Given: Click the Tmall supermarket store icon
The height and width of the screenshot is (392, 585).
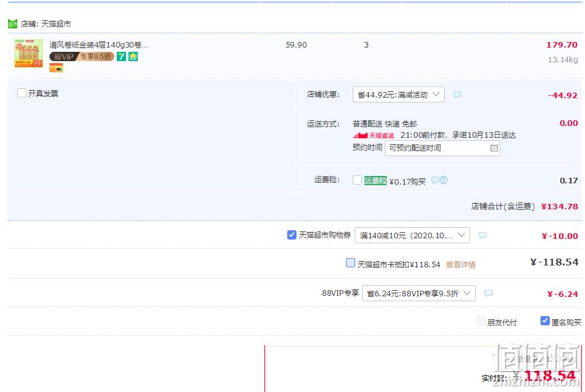Looking at the screenshot, I should tap(13, 24).
